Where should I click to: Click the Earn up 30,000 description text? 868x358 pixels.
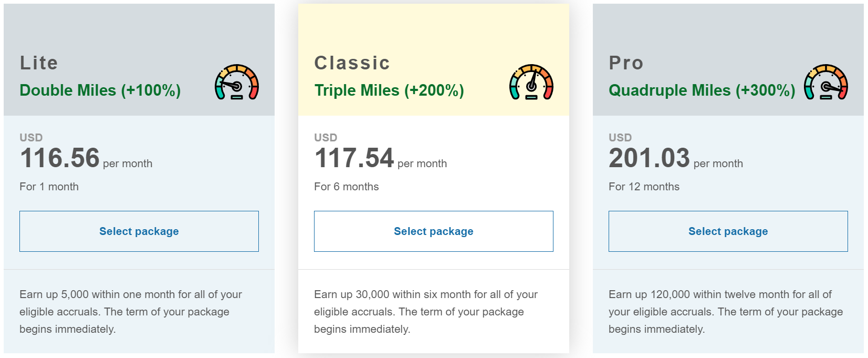point(426,312)
